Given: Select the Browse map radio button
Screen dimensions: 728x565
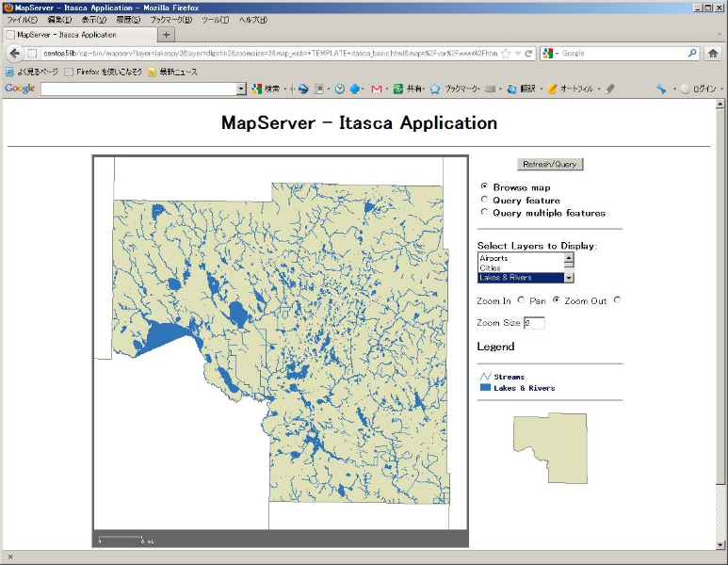Looking at the screenshot, I should 484,187.
